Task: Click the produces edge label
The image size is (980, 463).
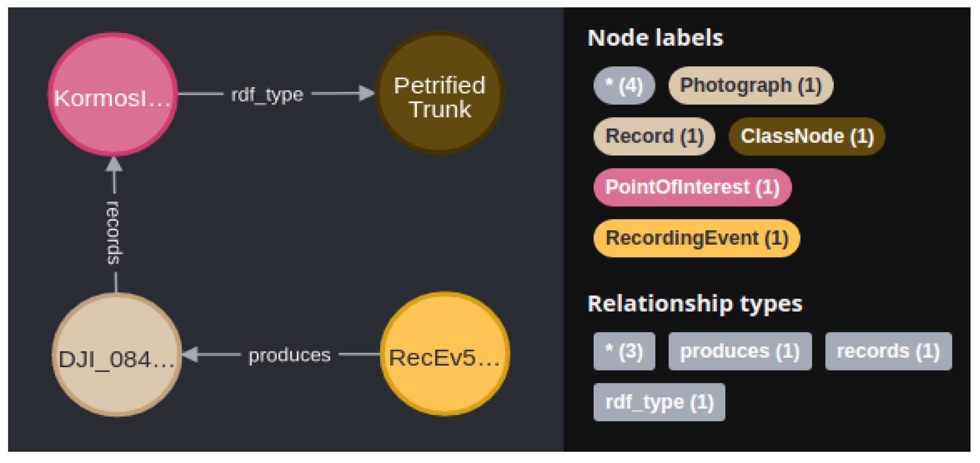Action: (x=289, y=355)
